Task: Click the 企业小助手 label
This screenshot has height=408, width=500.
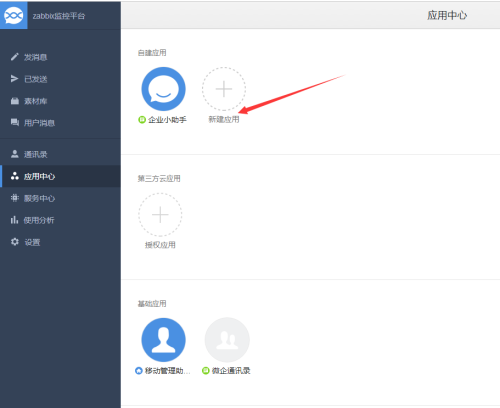Action: click(x=167, y=119)
